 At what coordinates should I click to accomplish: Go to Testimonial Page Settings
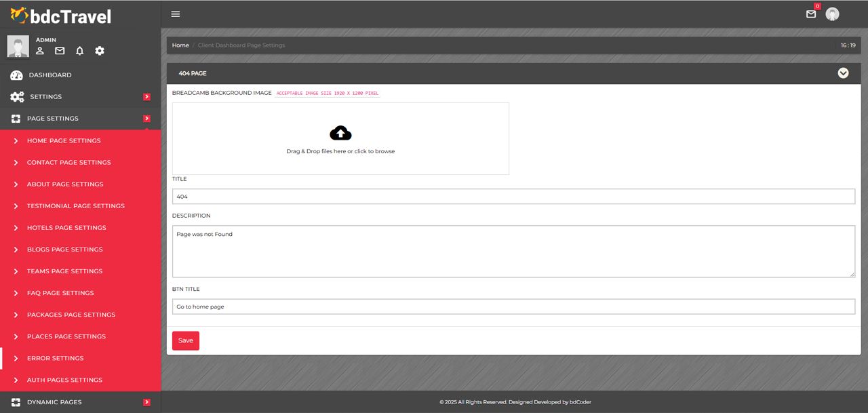coord(81,206)
